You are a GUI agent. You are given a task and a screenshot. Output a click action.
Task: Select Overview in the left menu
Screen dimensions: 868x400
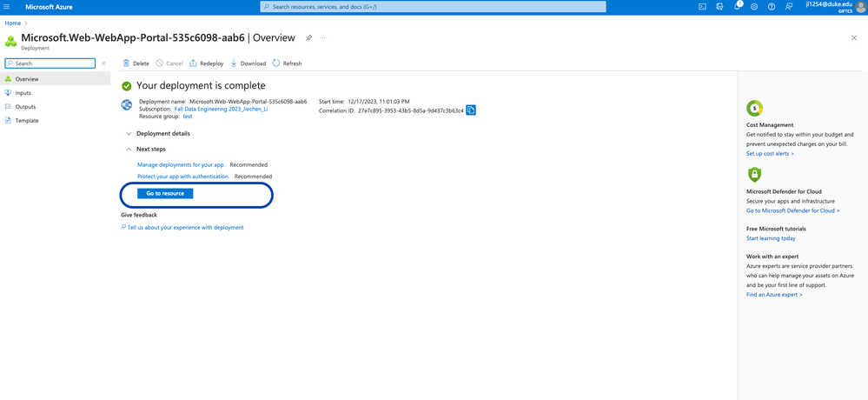[x=56, y=79]
